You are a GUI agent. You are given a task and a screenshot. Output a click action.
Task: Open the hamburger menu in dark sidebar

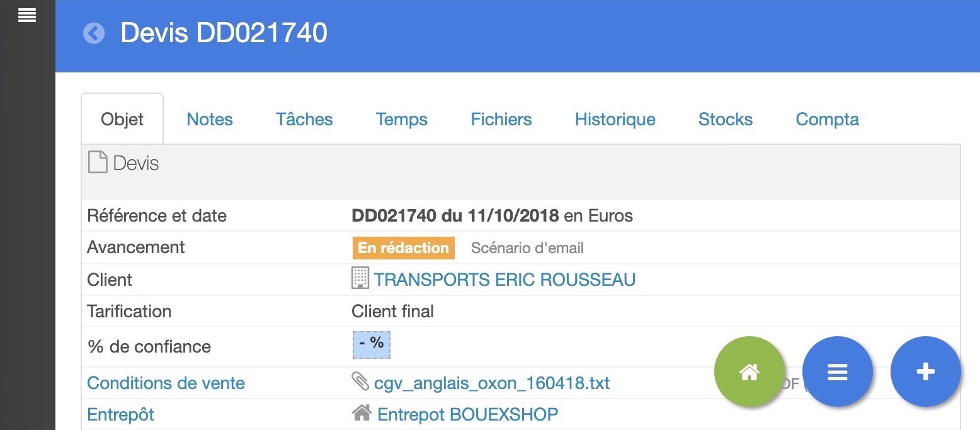click(27, 15)
